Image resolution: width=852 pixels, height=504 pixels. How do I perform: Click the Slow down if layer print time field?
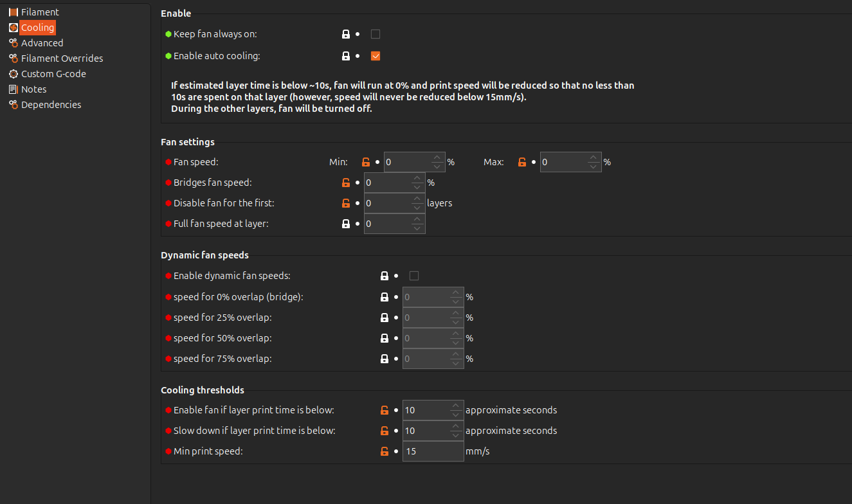click(x=426, y=431)
